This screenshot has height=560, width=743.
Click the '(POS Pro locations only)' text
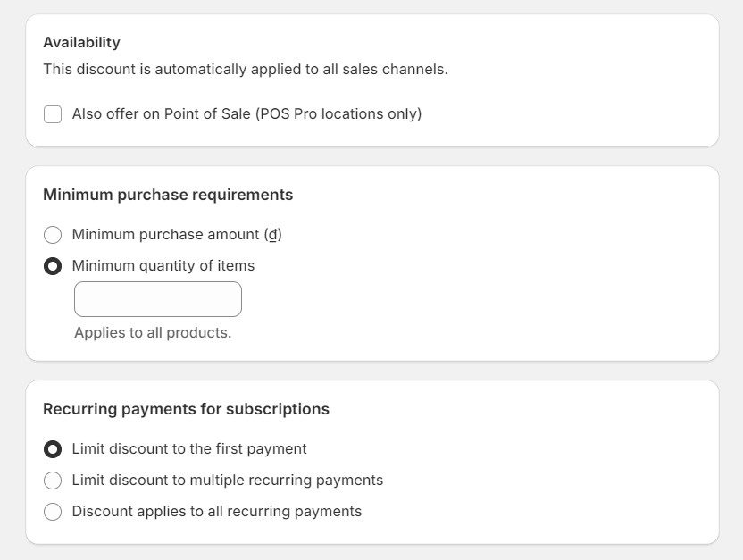coord(338,114)
